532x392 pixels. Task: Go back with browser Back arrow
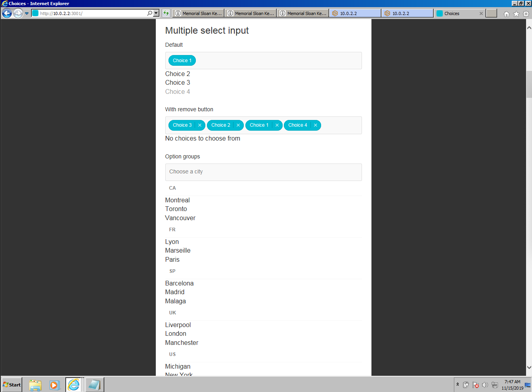(7, 13)
